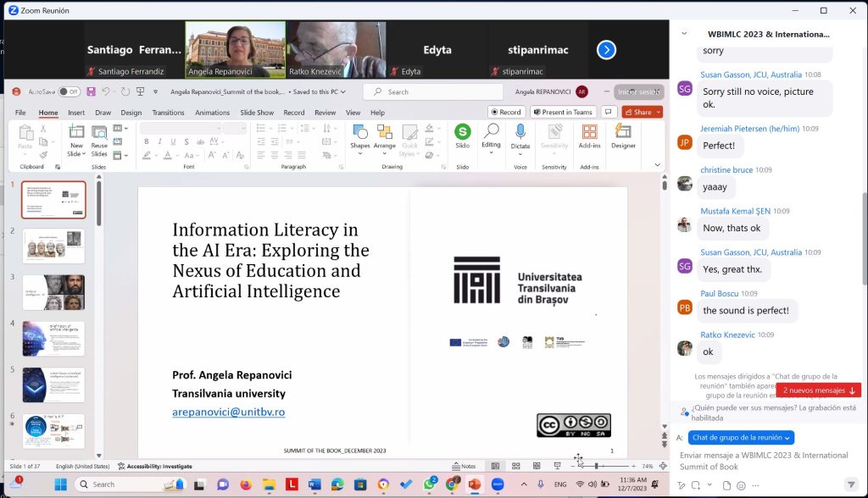Open the Add-ins ribbon icon

[589, 133]
